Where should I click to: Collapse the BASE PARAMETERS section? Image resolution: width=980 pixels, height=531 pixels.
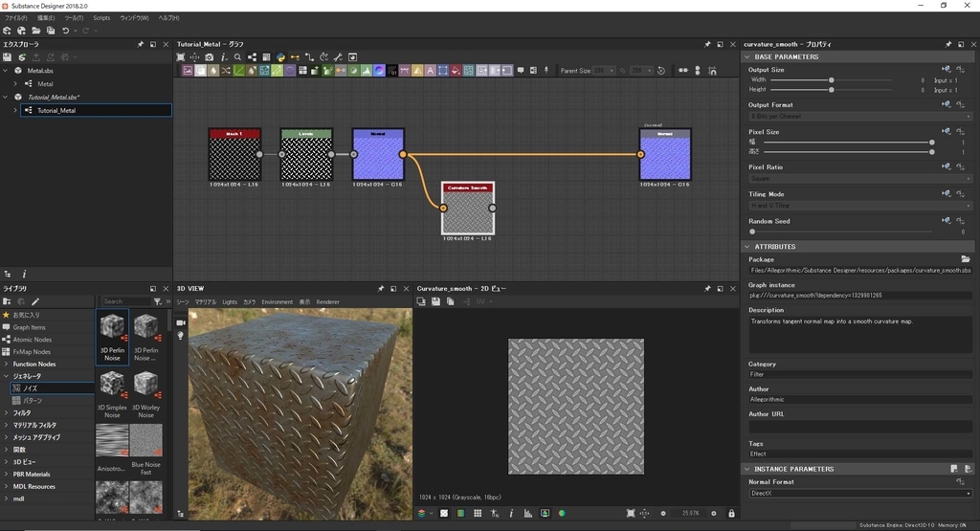[747, 57]
